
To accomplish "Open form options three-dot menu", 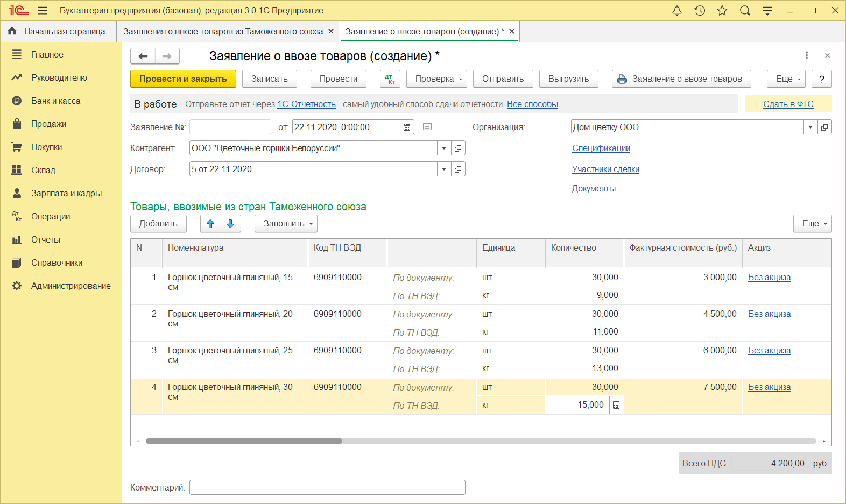I will point(806,55).
